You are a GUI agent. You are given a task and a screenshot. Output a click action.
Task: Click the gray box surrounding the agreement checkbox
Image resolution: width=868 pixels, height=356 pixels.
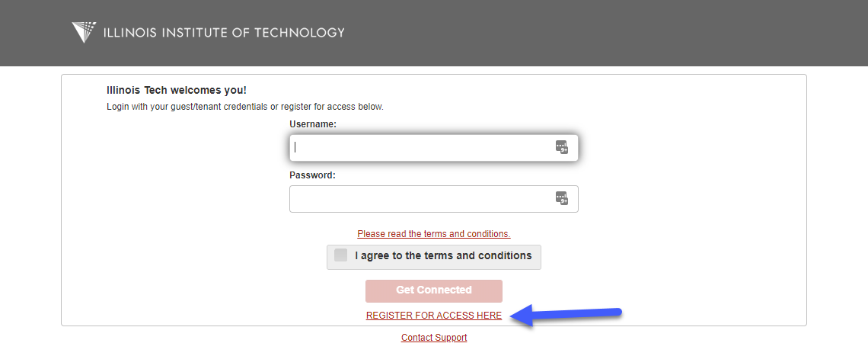tap(434, 258)
